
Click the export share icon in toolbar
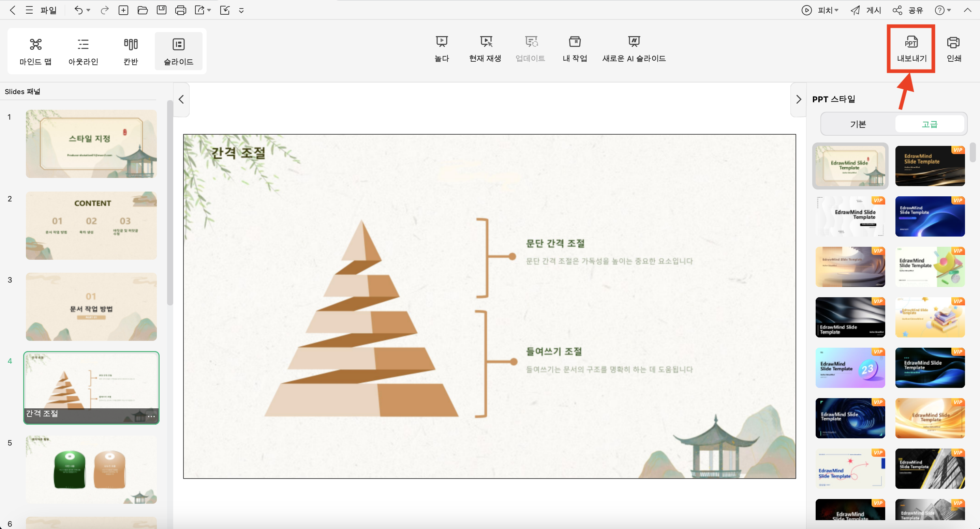[199, 10]
